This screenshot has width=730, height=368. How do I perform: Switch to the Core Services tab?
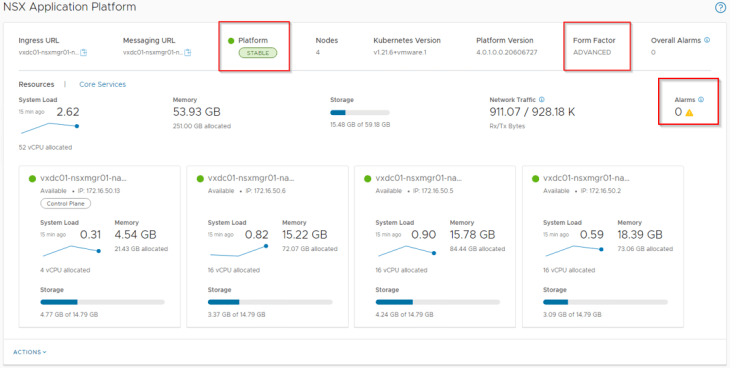[x=102, y=84]
